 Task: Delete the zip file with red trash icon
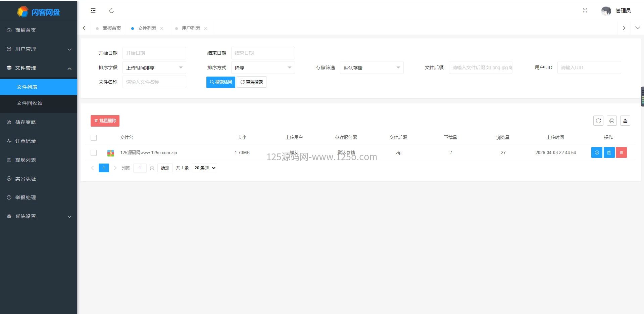[621, 152]
